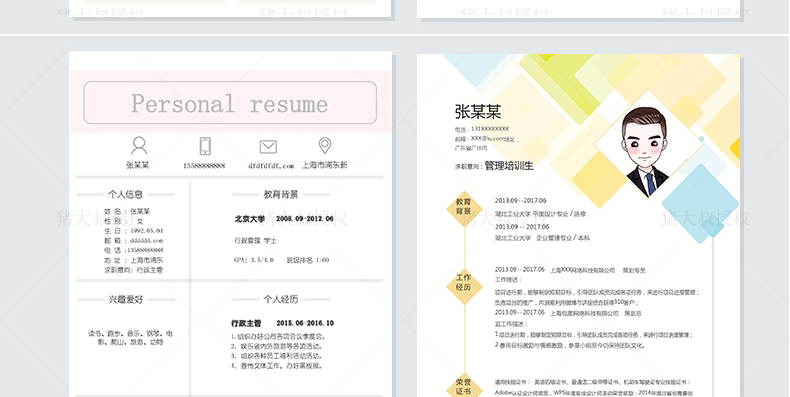The image size is (790, 397).
Task: Select the 北京大学 school name
Action: 249,219
